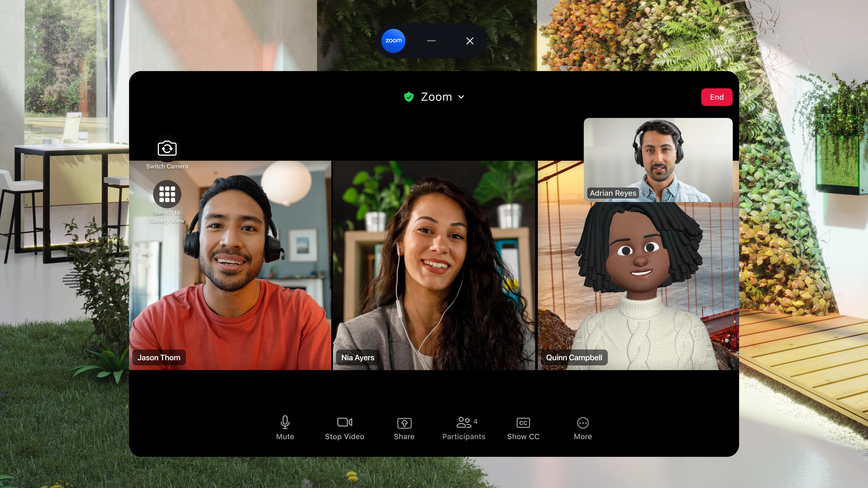Open the Share screen option
This screenshot has height=488, width=868.
tap(404, 427)
